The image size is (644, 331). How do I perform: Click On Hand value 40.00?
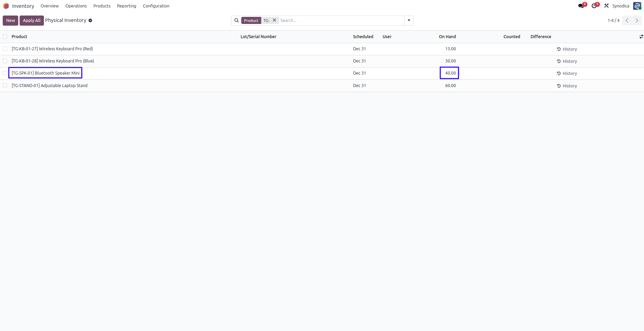pyautogui.click(x=450, y=73)
